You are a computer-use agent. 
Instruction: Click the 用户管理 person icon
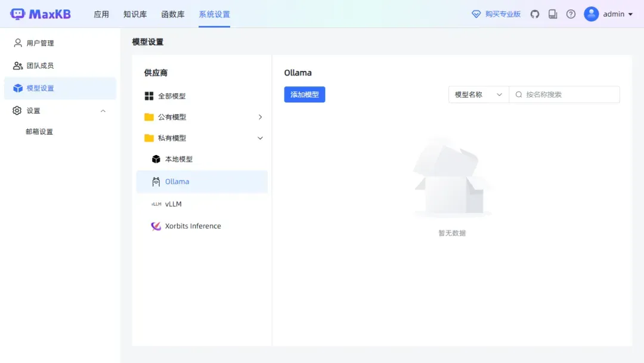[18, 43]
